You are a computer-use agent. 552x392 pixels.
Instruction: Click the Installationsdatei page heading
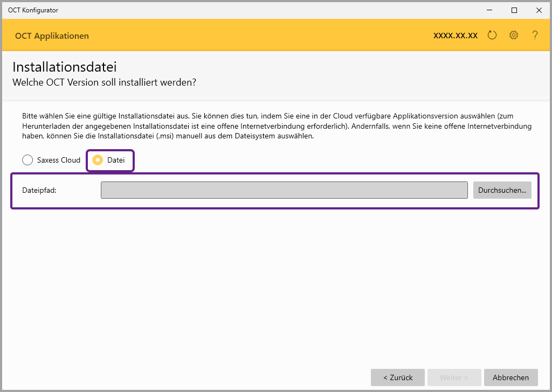click(65, 67)
